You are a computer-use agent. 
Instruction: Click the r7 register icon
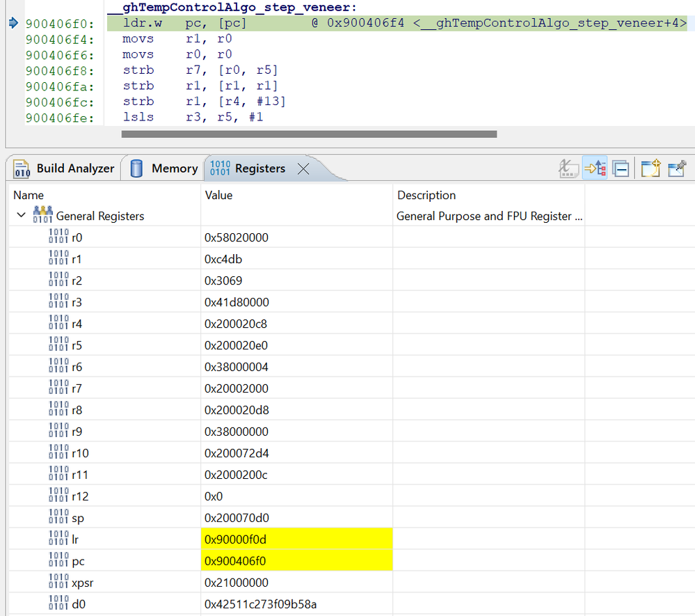(x=58, y=388)
